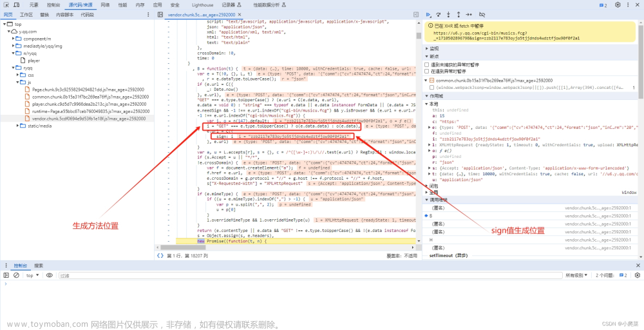Image resolution: width=644 pixels, height=330 pixels.
Task: Open navigator pane more-tabs menu
Action: [x=149, y=14]
